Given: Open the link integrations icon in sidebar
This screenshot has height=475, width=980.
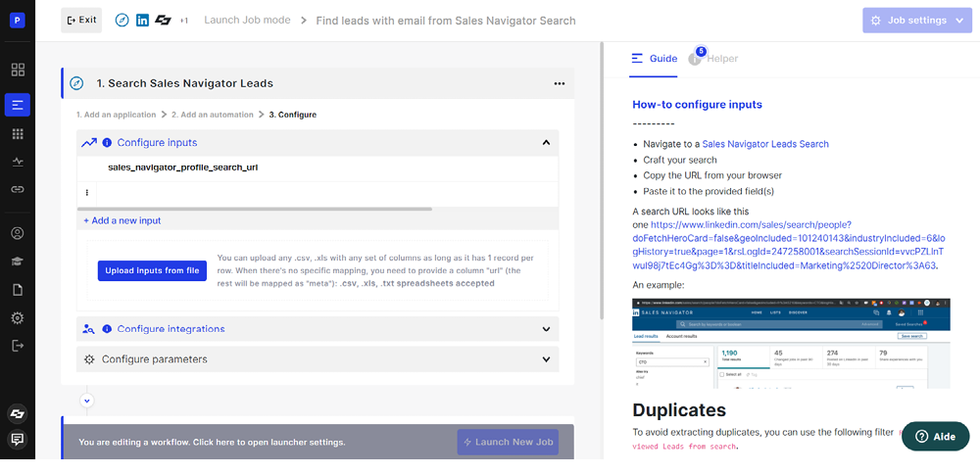Looking at the screenshot, I should (x=18, y=189).
